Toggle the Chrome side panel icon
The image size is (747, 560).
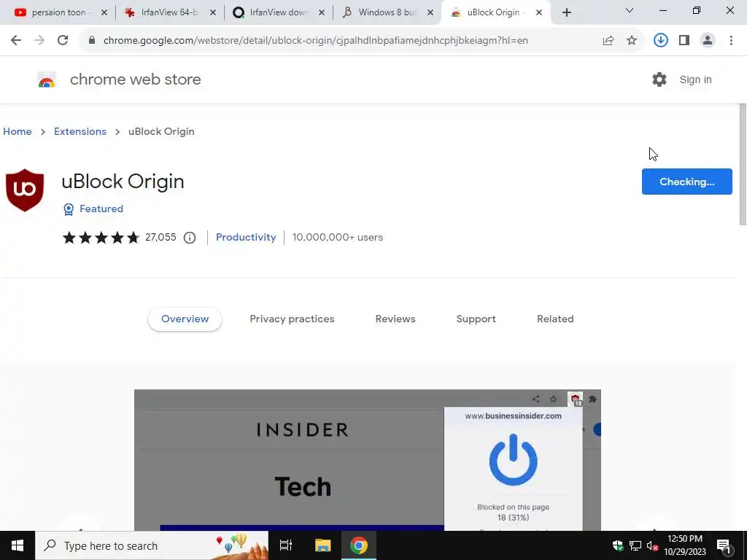click(x=684, y=41)
